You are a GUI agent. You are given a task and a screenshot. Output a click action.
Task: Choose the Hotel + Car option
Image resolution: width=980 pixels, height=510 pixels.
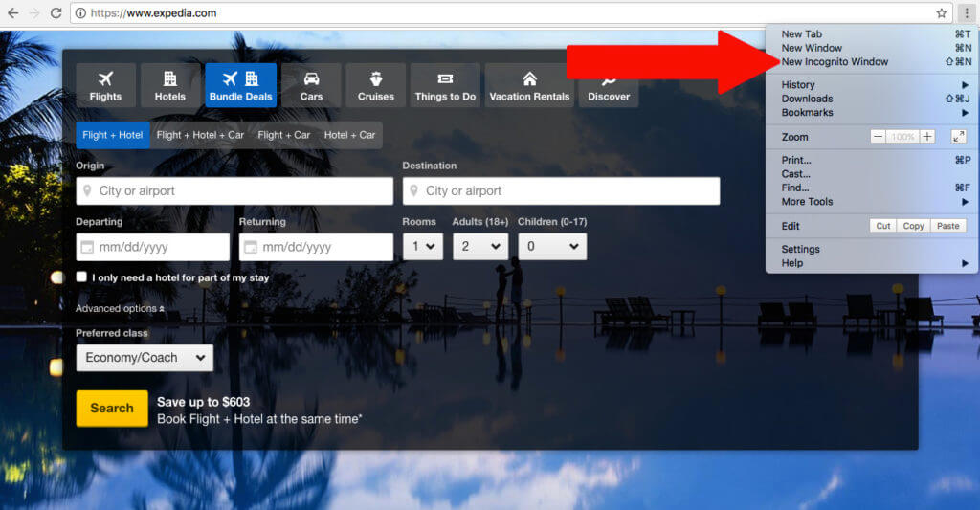349,135
